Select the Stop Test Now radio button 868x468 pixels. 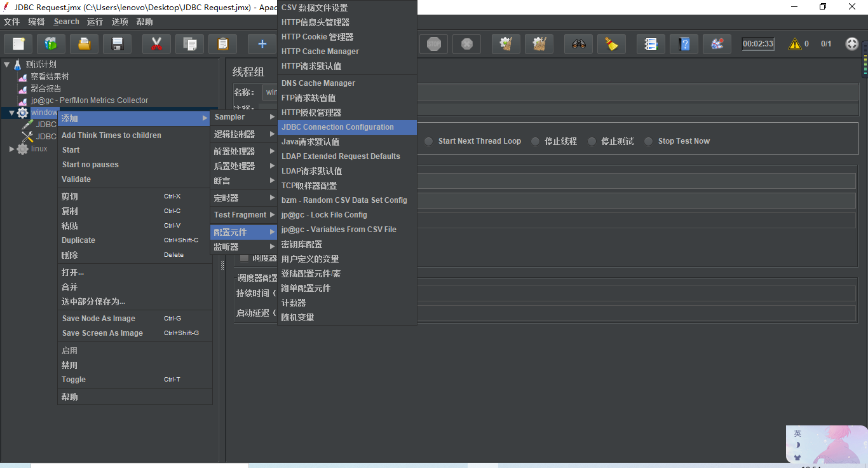click(x=648, y=141)
